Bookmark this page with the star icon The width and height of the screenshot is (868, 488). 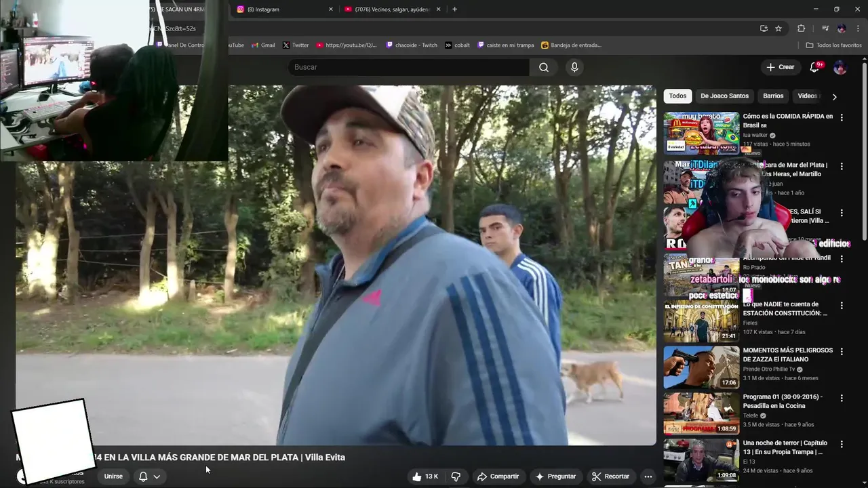tap(778, 28)
